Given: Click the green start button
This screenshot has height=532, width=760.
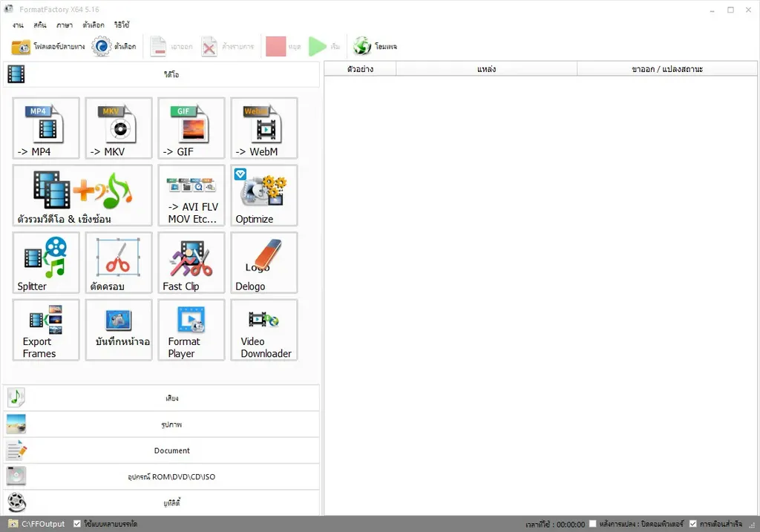Looking at the screenshot, I should click(318, 47).
